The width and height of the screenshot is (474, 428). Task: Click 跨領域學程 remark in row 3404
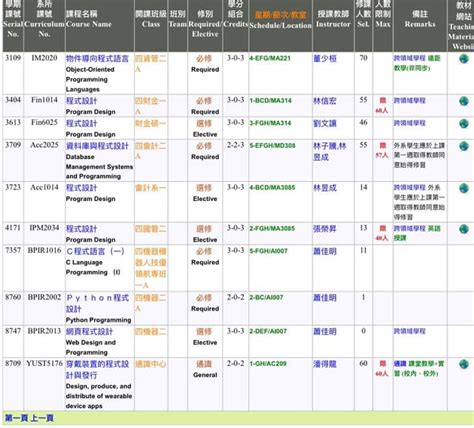pyautogui.click(x=410, y=100)
